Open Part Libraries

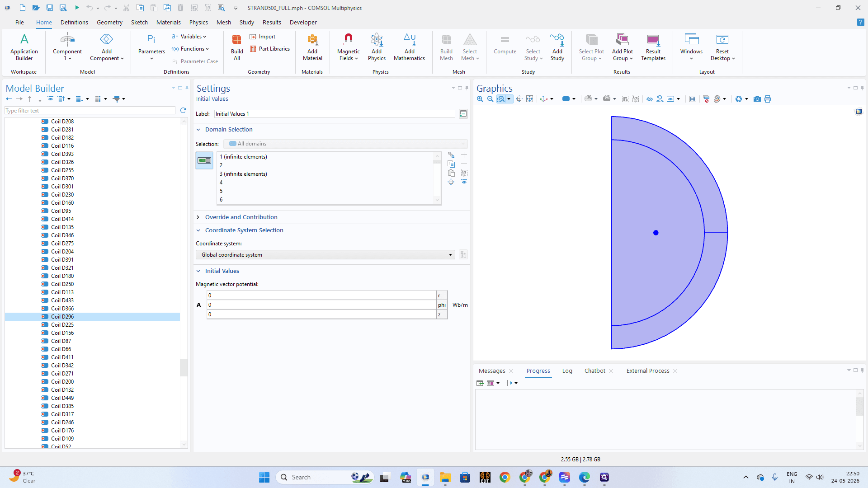click(x=270, y=49)
